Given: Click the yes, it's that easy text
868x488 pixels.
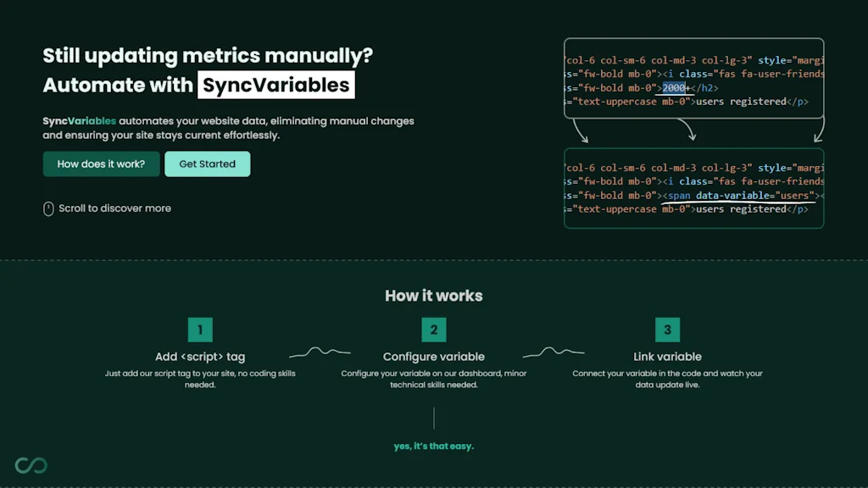Looking at the screenshot, I should [434, 446].
